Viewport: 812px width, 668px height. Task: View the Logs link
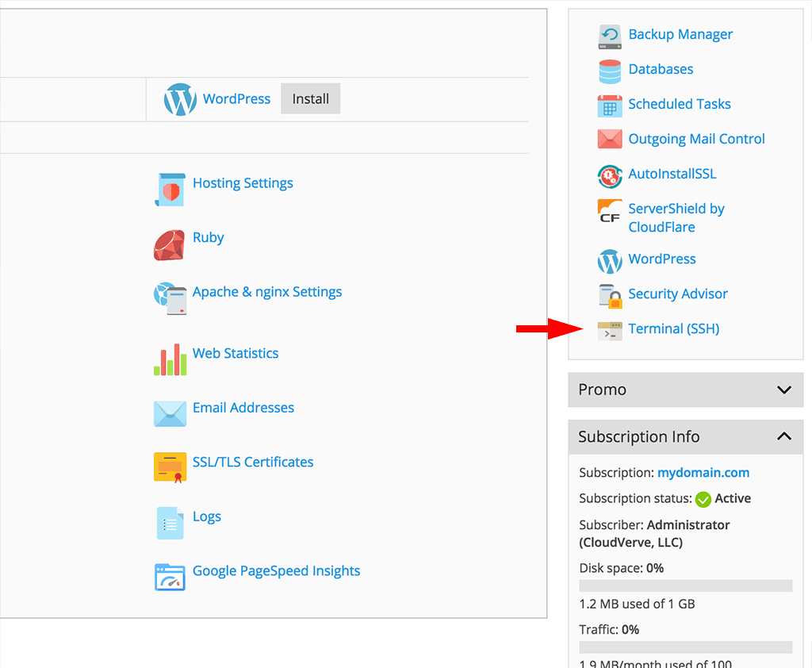pos(207,516)
